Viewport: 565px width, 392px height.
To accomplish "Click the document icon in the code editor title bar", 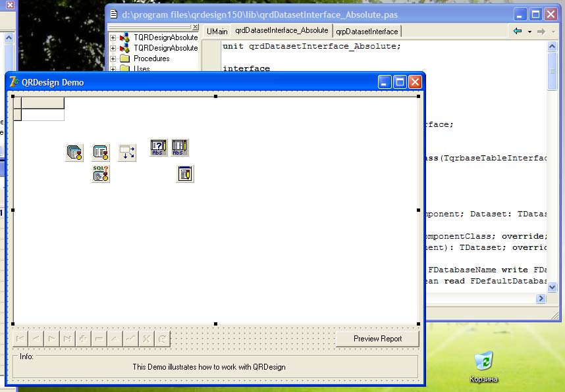I will coord(114,14).
